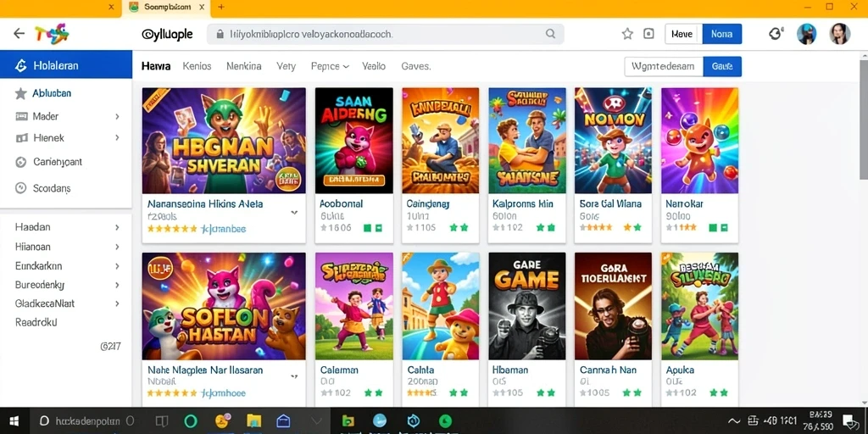Viewport: 868px width, 434px height.
Task: Click the search magnifier in address bar
Action: click(x=550, y=34)
